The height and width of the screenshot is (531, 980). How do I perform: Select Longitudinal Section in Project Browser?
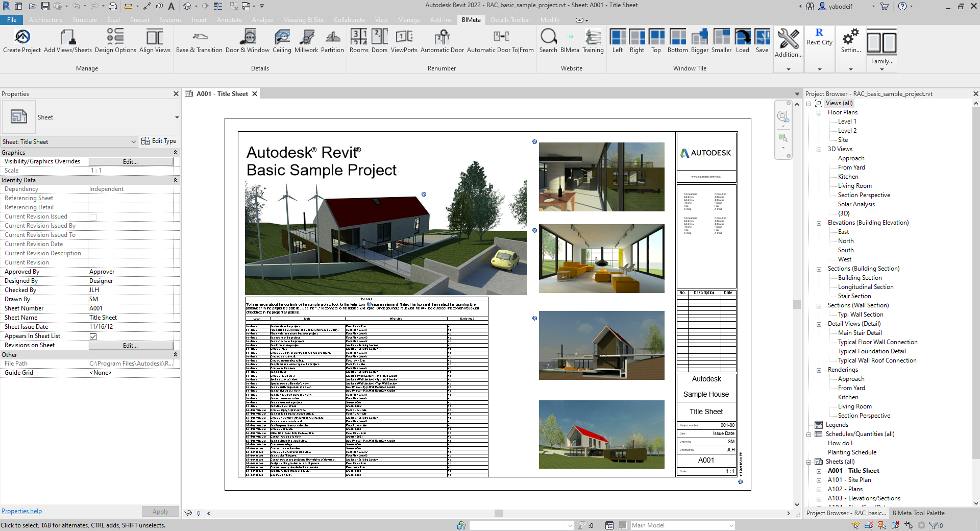pyautogui.click(x=866, y=287)
